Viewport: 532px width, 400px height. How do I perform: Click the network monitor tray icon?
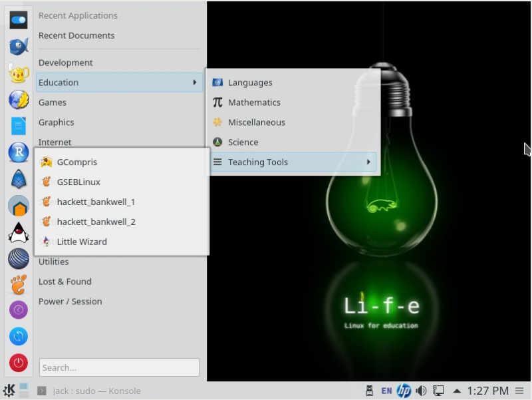tap(438, 391)
